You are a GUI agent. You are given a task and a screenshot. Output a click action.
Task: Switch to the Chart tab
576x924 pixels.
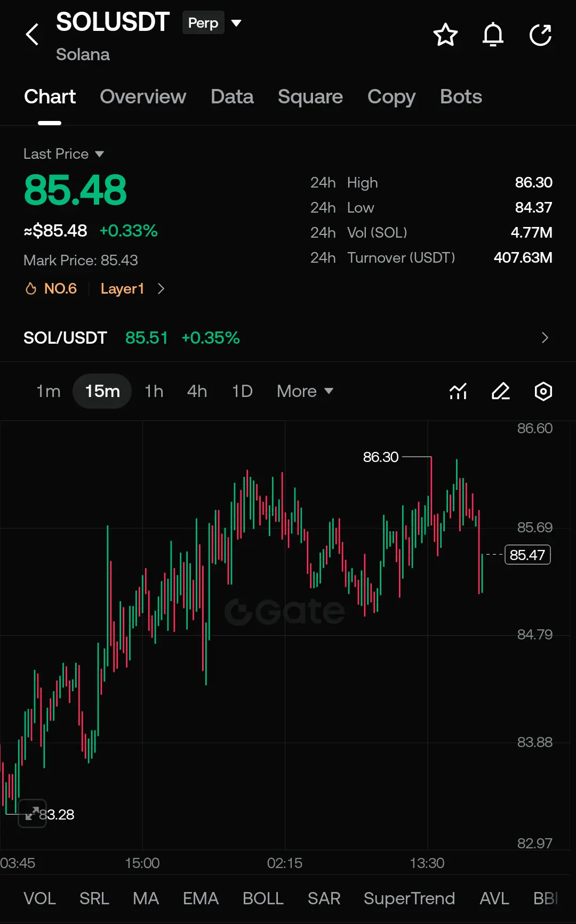click(x=50, y=97)
